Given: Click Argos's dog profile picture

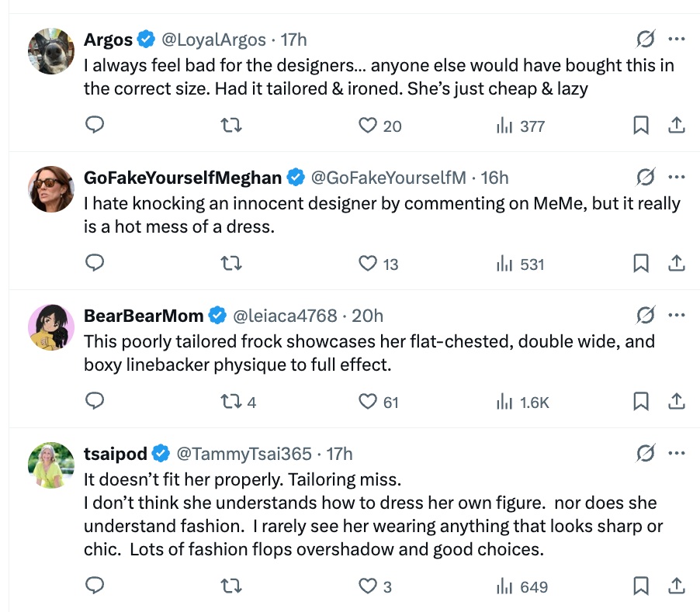Looking at the screenshot, I should [51, 50].
